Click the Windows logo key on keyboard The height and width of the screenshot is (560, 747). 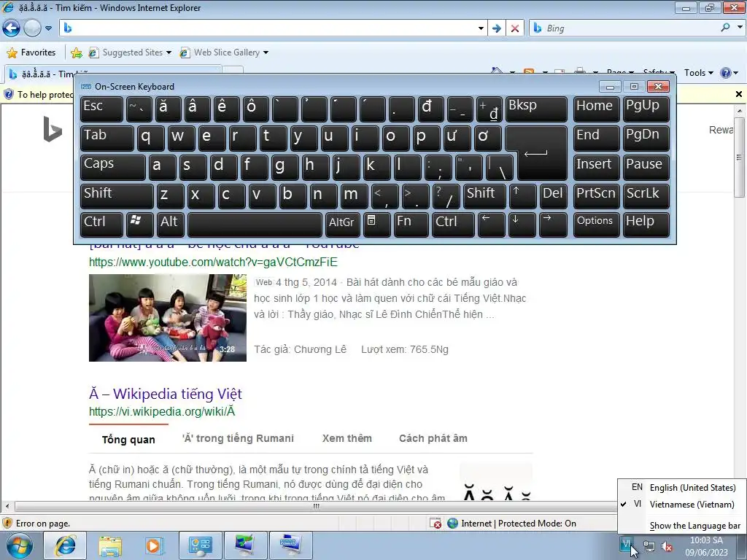[139, 225]
